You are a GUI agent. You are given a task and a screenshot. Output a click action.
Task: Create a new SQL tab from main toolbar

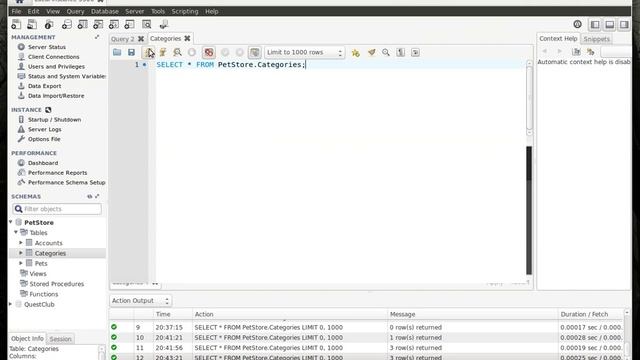pos(16,24)
